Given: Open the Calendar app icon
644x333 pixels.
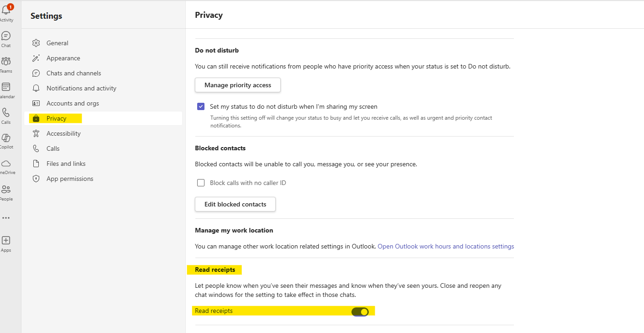Looking at the screenshot, I should (x=6, y=87).
